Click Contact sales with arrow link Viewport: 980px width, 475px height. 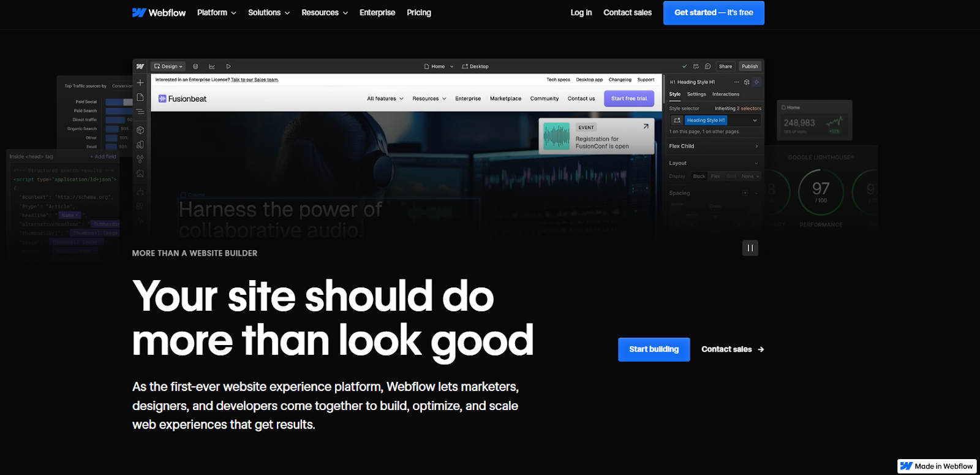(x=733, y=349)
